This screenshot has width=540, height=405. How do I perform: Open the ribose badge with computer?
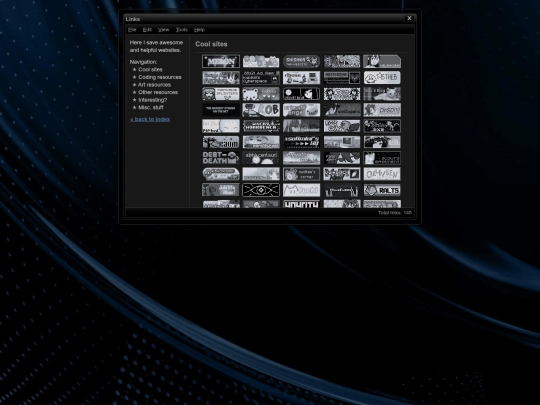(x=301, y=77)
